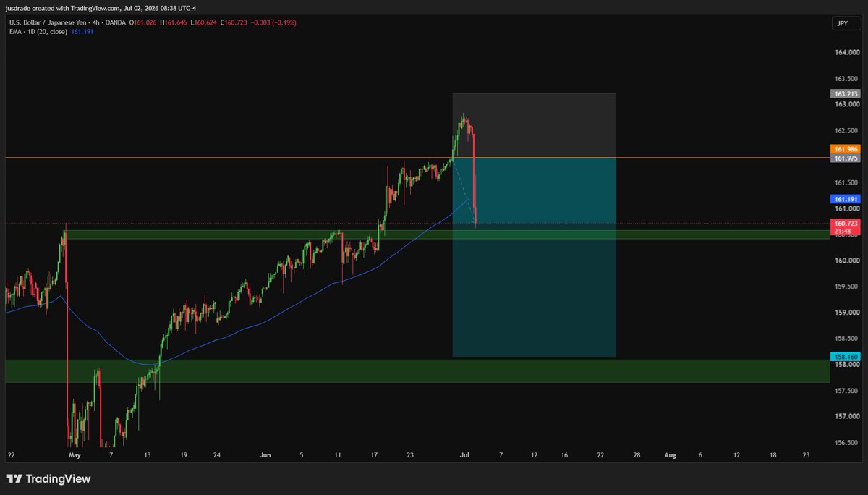Click the May label on time axis
This screenshot has width=868, height=495.
coord(75,455)
